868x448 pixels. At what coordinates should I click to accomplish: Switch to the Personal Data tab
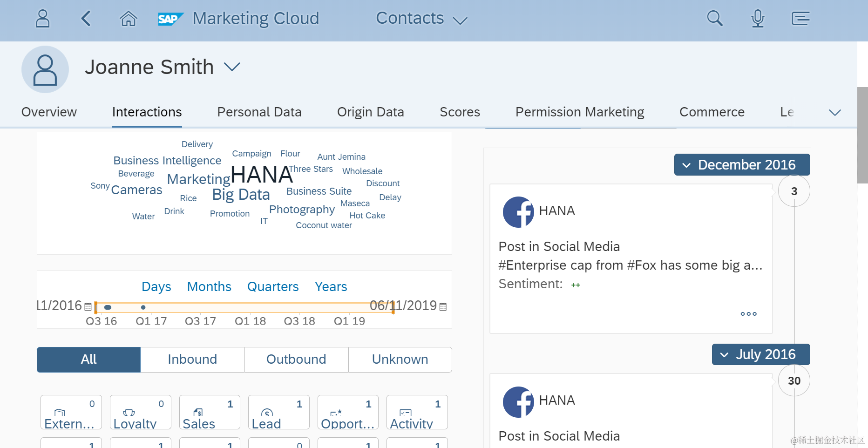[259, 112]
